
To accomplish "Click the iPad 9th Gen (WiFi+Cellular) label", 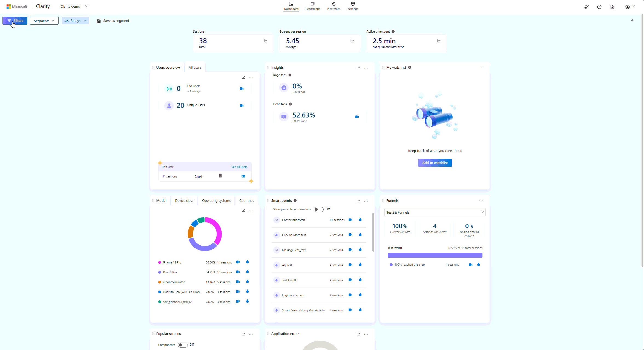I will click(x=181, y=292).
